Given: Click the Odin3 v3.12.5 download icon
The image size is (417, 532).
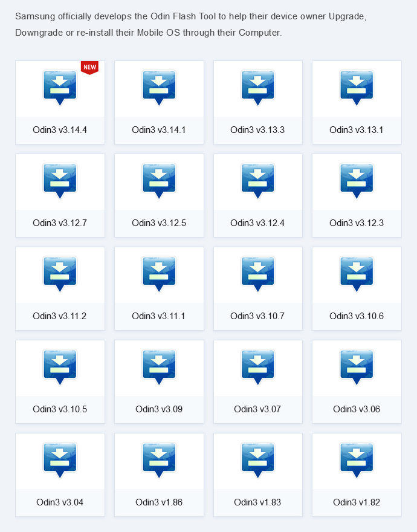Looking at the screenshot, I should pyautogui.click(x=159, y=181).
